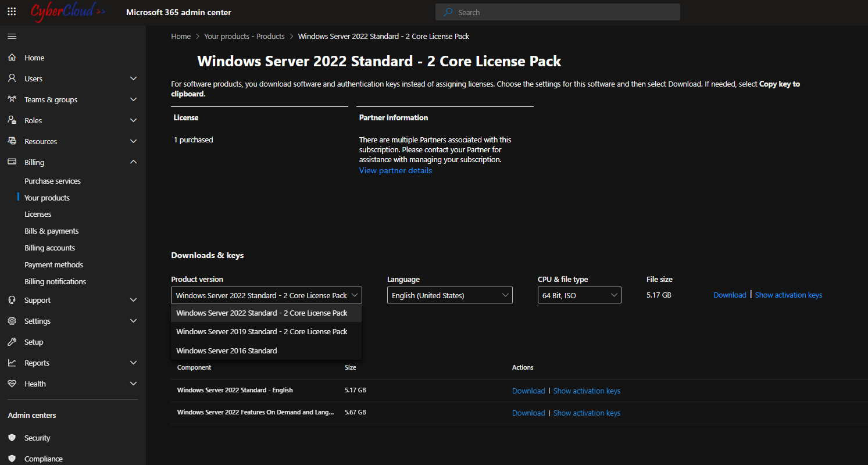
Task: Click Your products - Products breadcrumb
Action: [x=244, y=36]
